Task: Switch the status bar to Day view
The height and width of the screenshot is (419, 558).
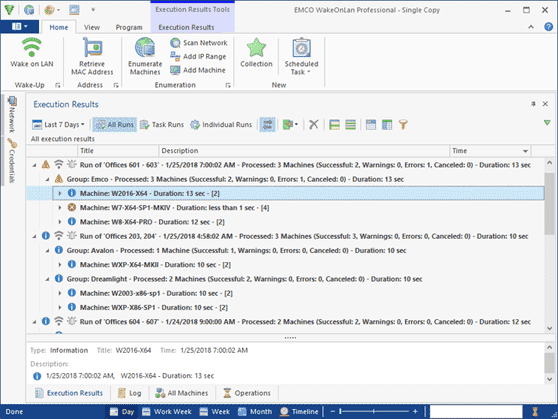Action: point(122,412)
